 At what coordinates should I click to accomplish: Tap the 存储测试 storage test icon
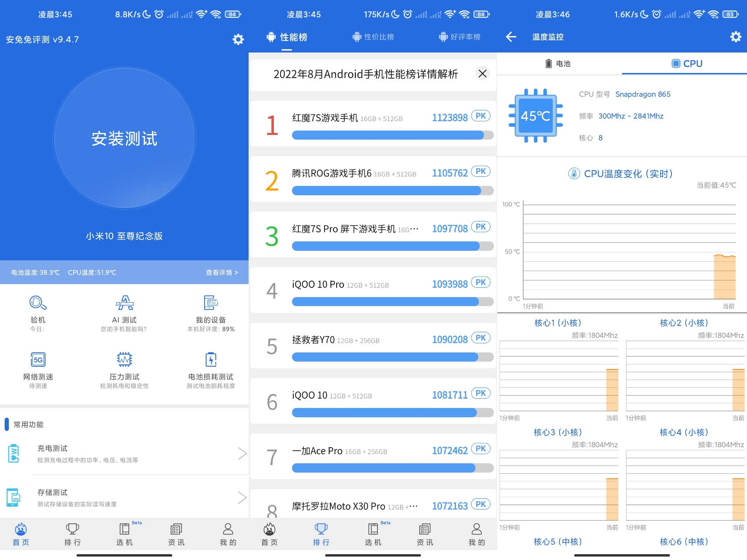[13, 497]
